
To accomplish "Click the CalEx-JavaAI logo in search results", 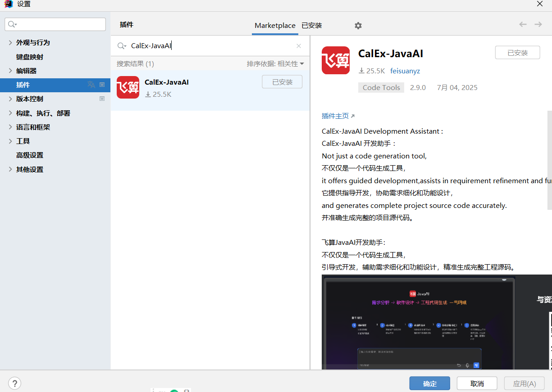I will pyautogui.click(x=128, y=87).
